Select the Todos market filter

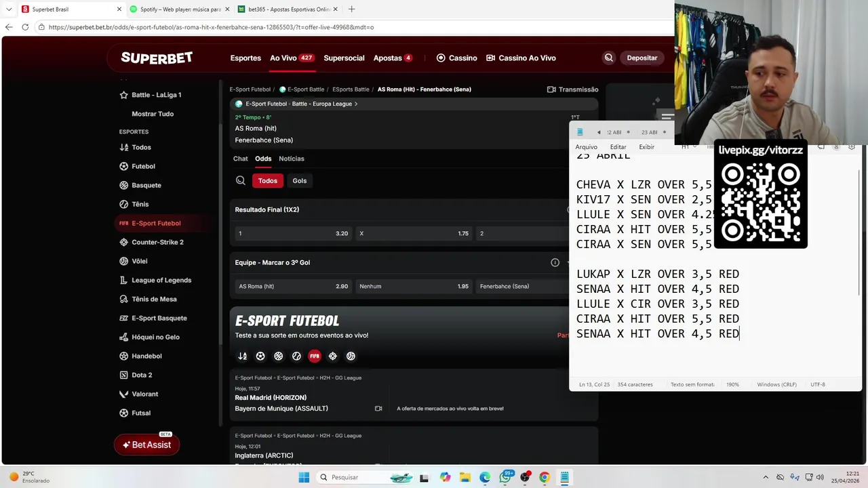(x=268, y=181)
